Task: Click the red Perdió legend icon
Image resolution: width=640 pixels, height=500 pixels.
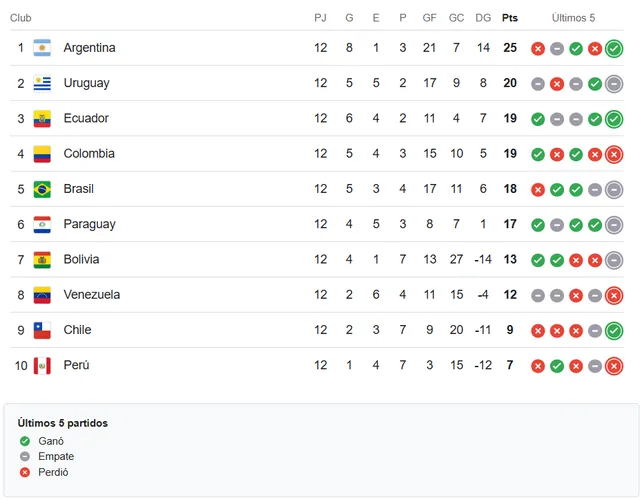Action: click(25, 472)
